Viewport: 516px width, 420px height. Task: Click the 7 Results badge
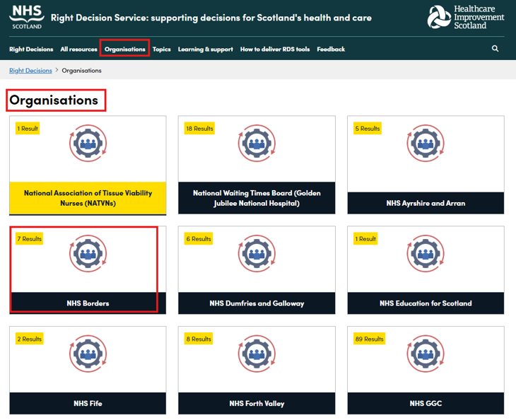(30, 239)
